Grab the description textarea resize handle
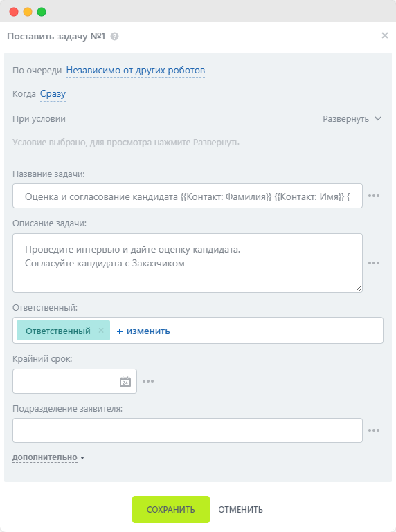 coord(359,288)
